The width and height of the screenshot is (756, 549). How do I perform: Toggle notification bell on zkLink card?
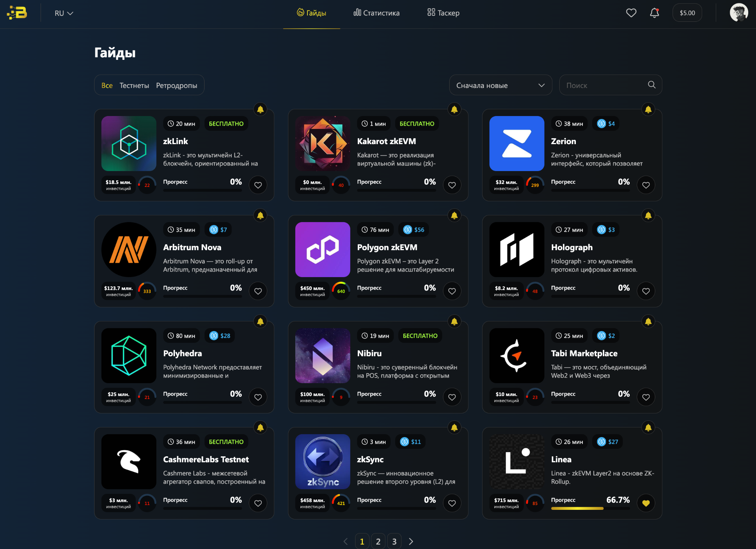pos(260,109)
